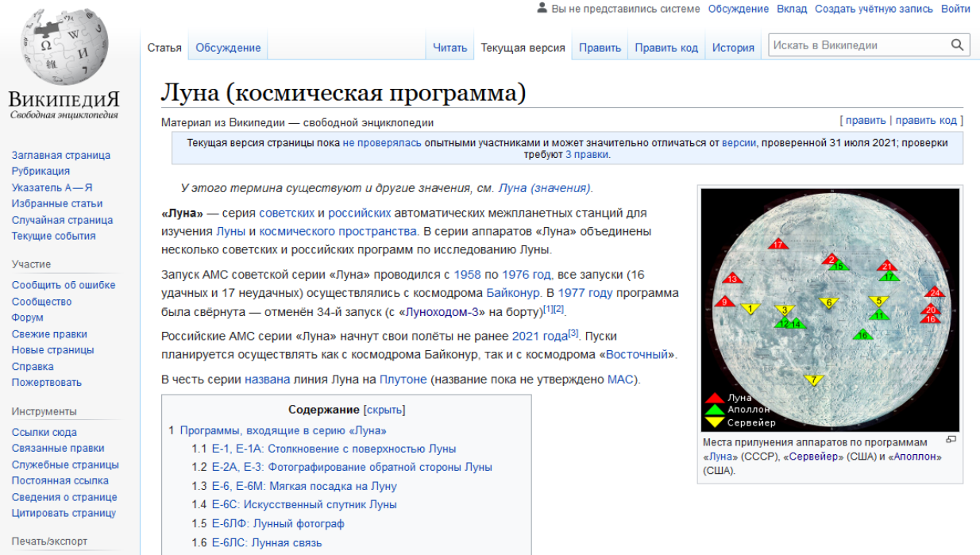This screenshot has height=555, width=980.
Task: Click the enlarge icon under the moon map
Action: 951,440
